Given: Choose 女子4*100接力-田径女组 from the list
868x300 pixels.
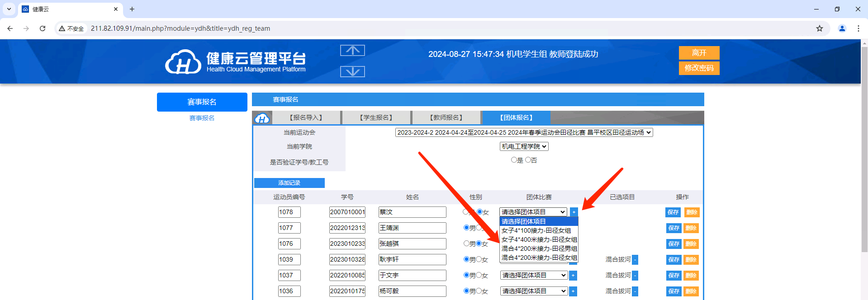Looking at the screenshot, I should tap(536, 230).
